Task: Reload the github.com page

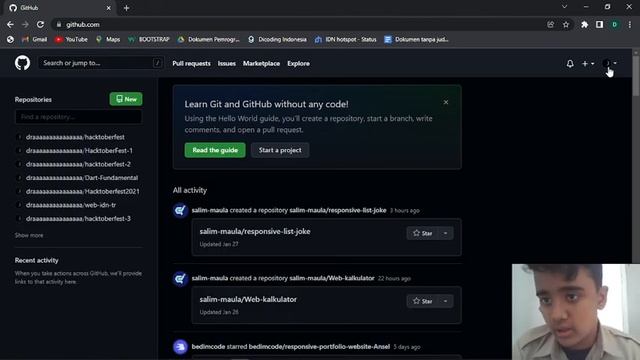Action: point(40,24)
